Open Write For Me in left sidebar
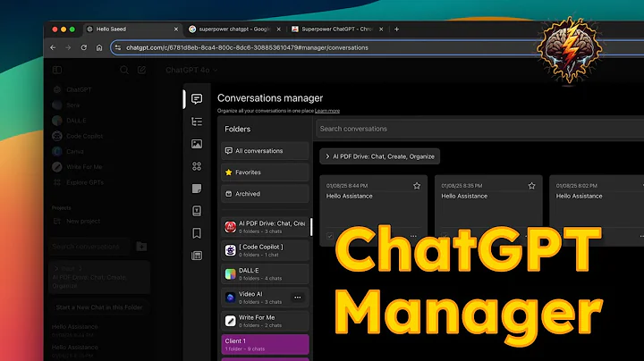Image resolution: width=644 pixels, height=361 pixels. click(x=77, y=167)
